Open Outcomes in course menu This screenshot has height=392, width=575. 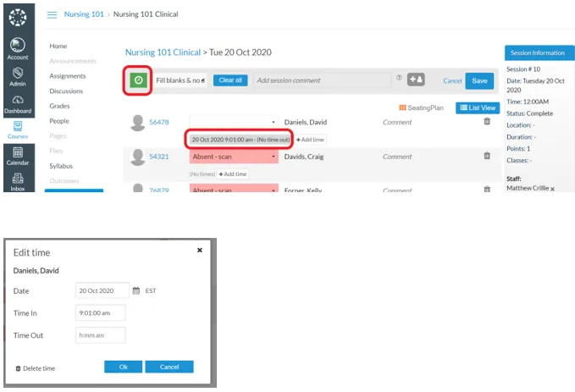pos(64,181)
